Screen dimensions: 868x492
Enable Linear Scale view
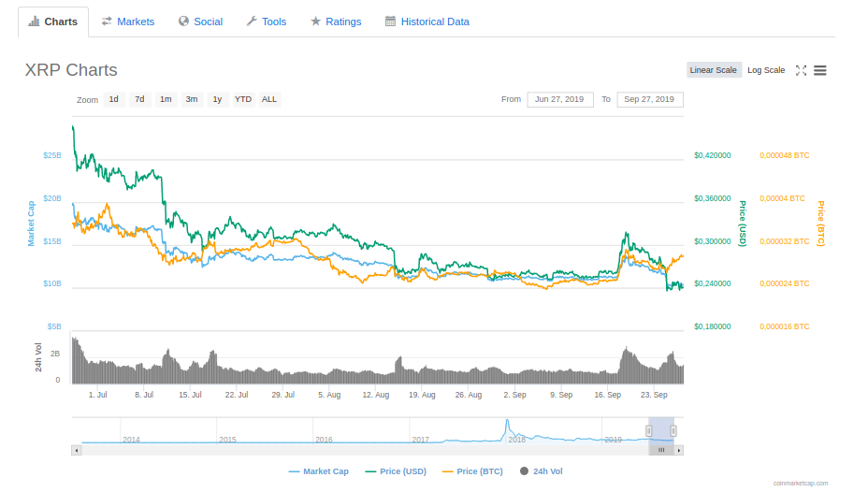(x=714, y=70)
